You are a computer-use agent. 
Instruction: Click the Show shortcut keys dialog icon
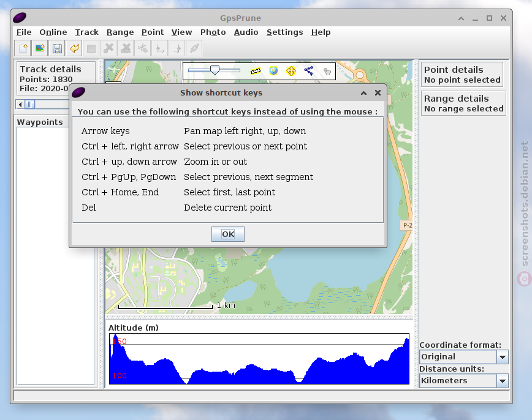point(78,92)
